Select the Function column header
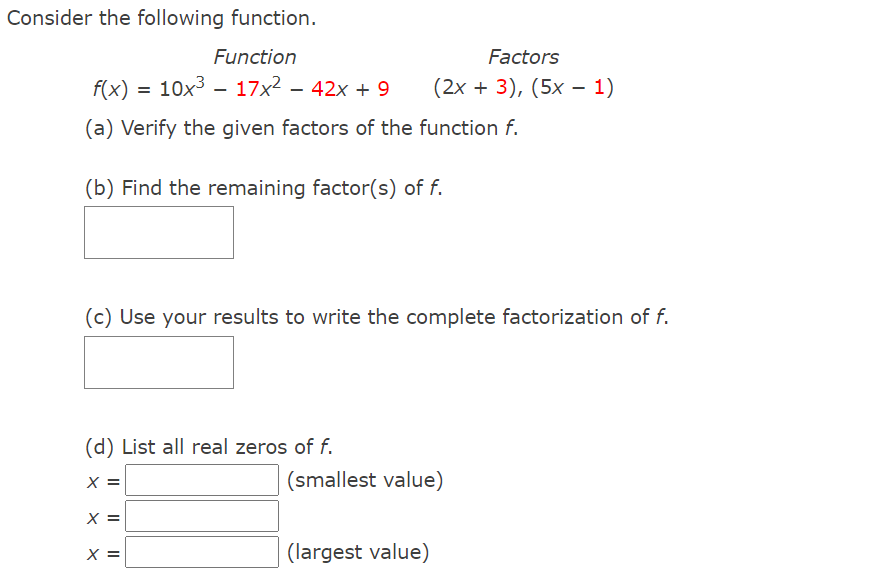Viewport: 889px width, 586px height. pos(255,57)
